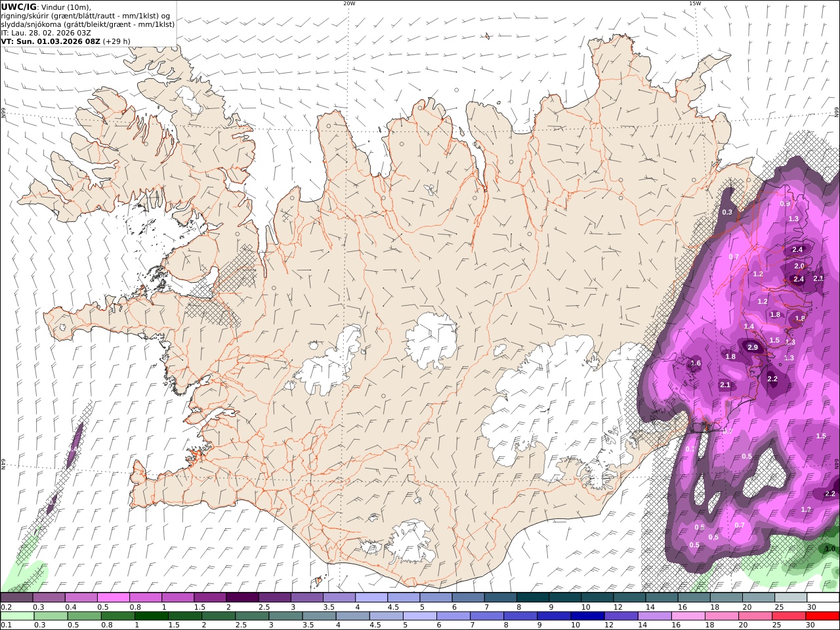This screenshot has height=630, width=840.
Task: Pick the dark teal 8–9 swatch, top legend
Action: pyautogui.click(x=533, y=598)
